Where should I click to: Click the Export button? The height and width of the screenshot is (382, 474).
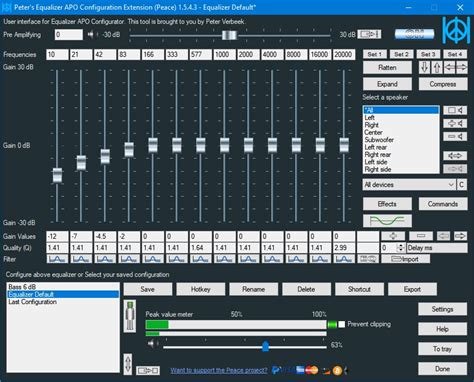click(413, 289)
